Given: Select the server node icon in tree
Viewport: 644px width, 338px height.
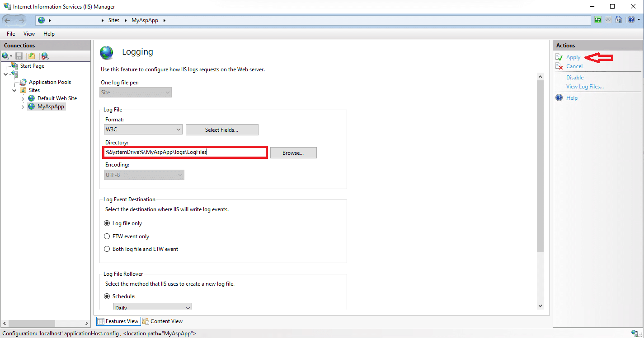Looking at the screenshot, I should point(14,74).
